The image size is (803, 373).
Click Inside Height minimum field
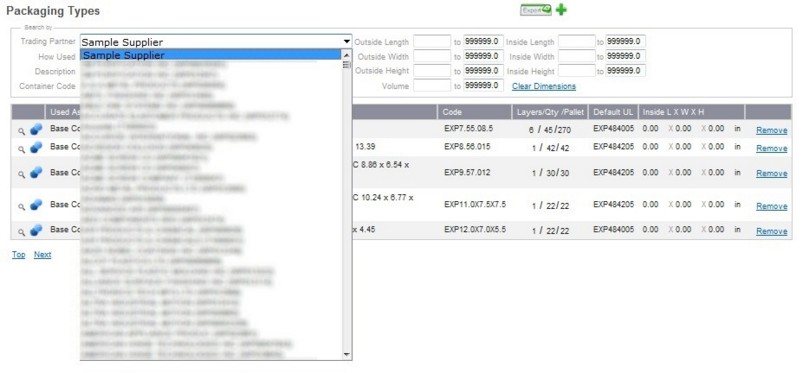(x=577, y=71)
